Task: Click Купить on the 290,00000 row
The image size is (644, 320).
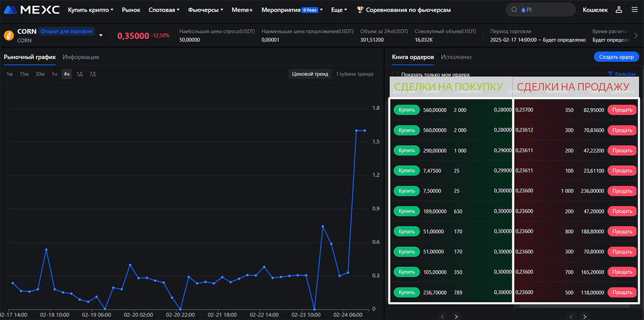Action: (x=407, y=150)
